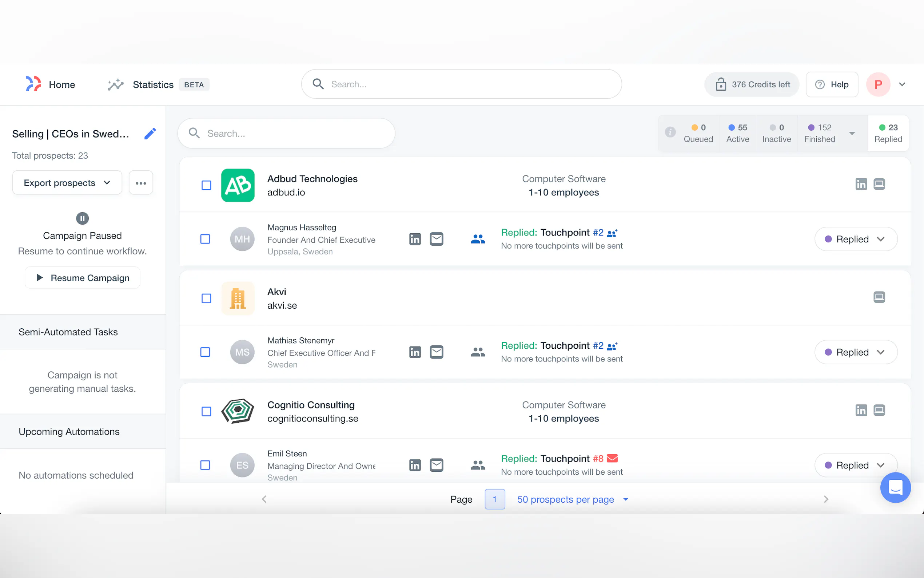Open Magnus Hasselteg's LinkedIn icon
The height and width of the screenshot is (578, 924).
coord(415,239)
